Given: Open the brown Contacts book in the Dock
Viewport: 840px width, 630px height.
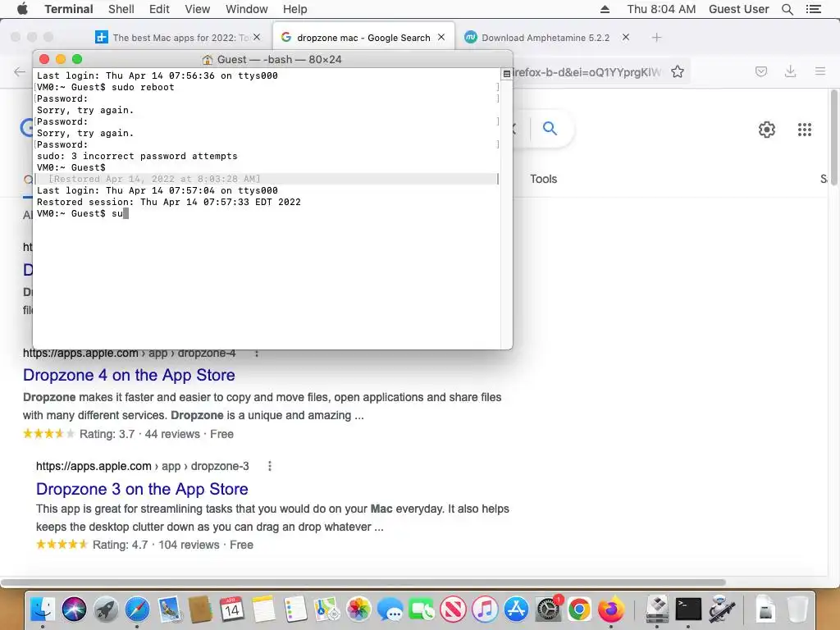Looking at the screenshot, I should [x=200, y=609].
